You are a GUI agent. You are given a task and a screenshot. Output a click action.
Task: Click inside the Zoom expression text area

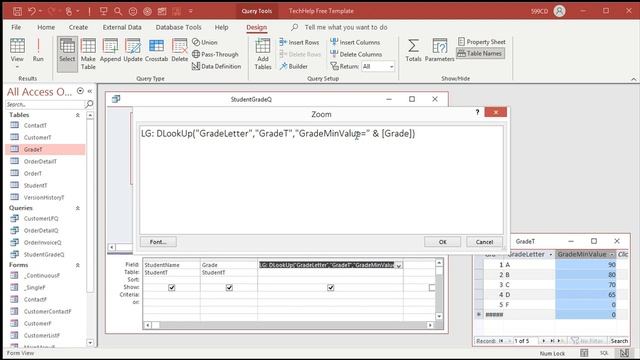tap(321, 180)
